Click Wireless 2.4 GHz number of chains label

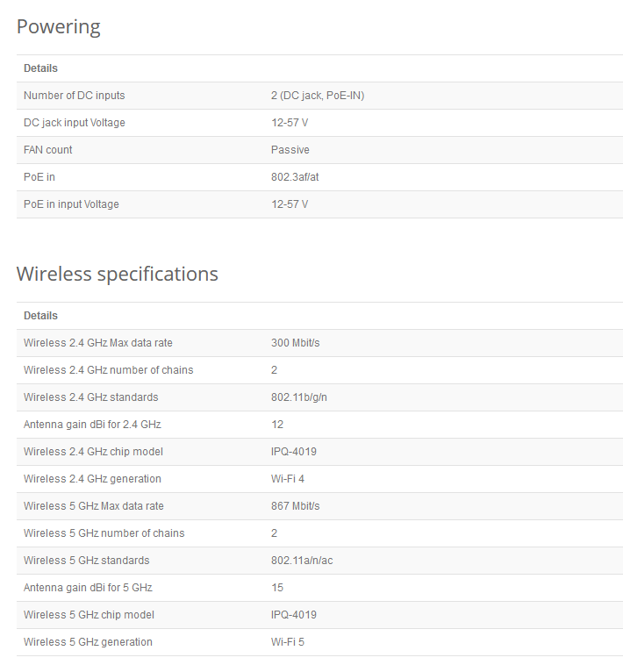pos(108,370)
